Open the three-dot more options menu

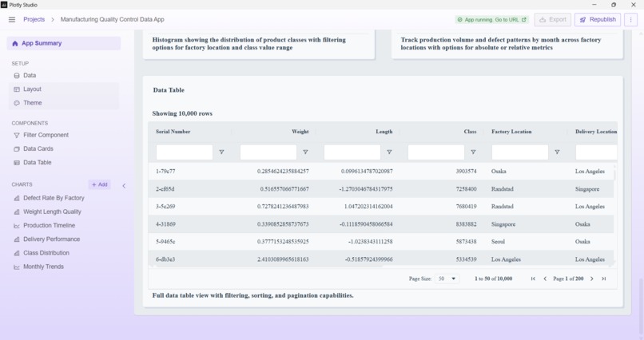pos(631,20)
